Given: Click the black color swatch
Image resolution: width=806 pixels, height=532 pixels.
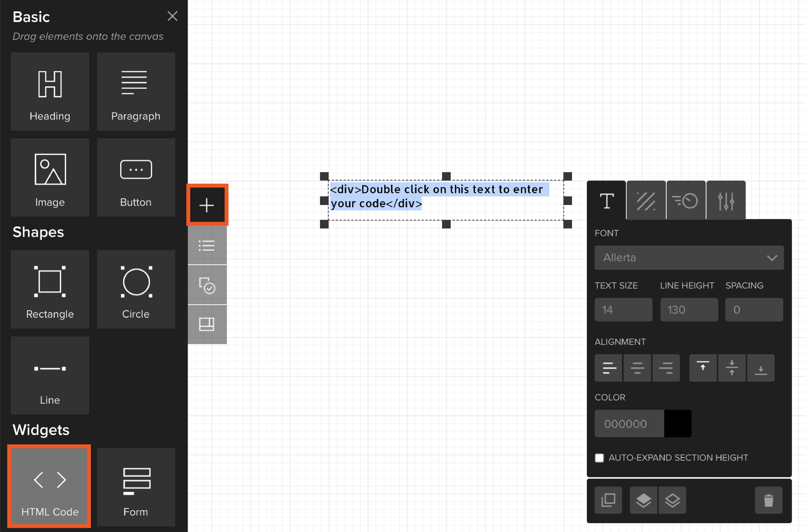Looking at the screenshot, I should [677, 423].
